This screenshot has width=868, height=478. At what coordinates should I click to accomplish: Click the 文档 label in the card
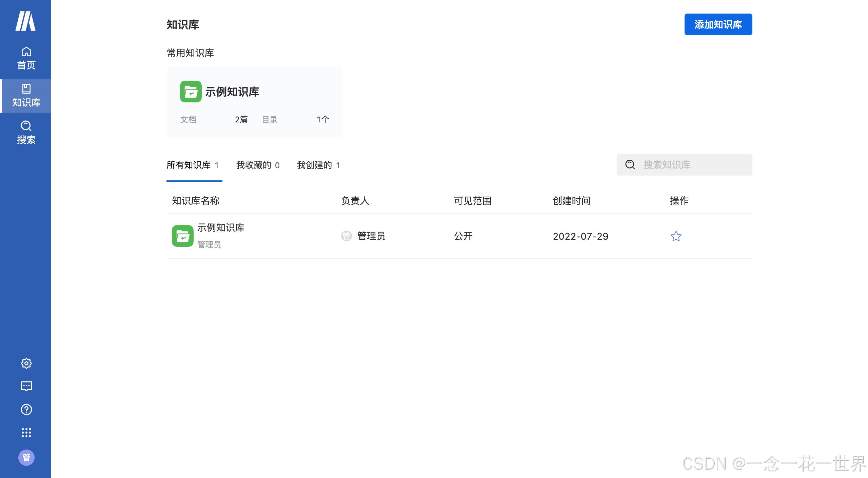pos(188,119)
